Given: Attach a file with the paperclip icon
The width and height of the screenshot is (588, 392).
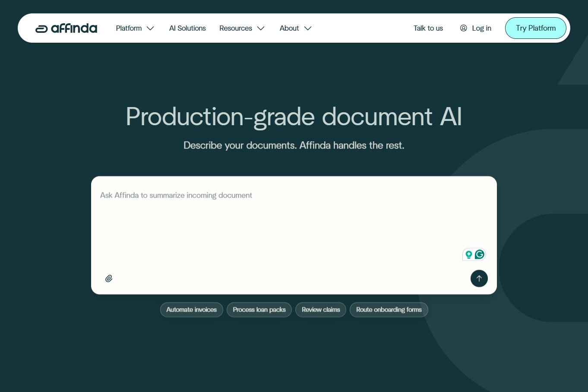Looking at the screenshot, I should coord(109,278).
